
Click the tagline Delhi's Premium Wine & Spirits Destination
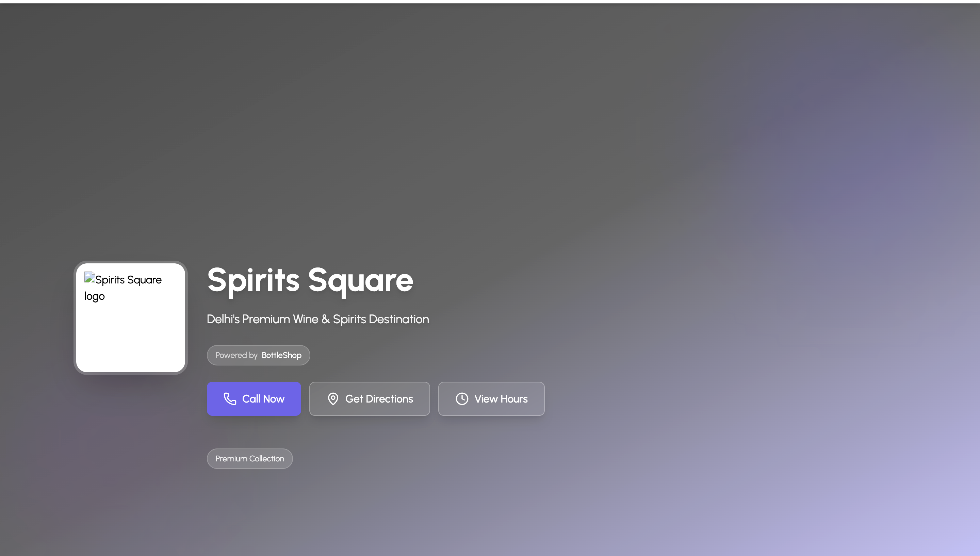pos(317,319)
